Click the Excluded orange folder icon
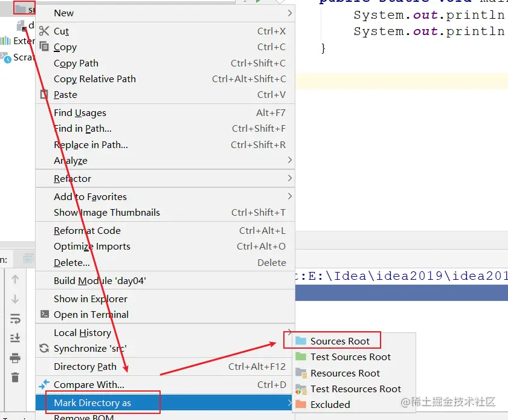Viewport: 508px width, 420px height. pyautogui.click(x=301, y=404)
